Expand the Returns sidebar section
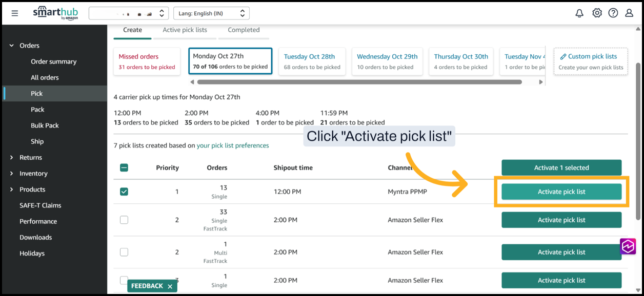This screenshot has height=296, width=644. (x=12, y=157)
